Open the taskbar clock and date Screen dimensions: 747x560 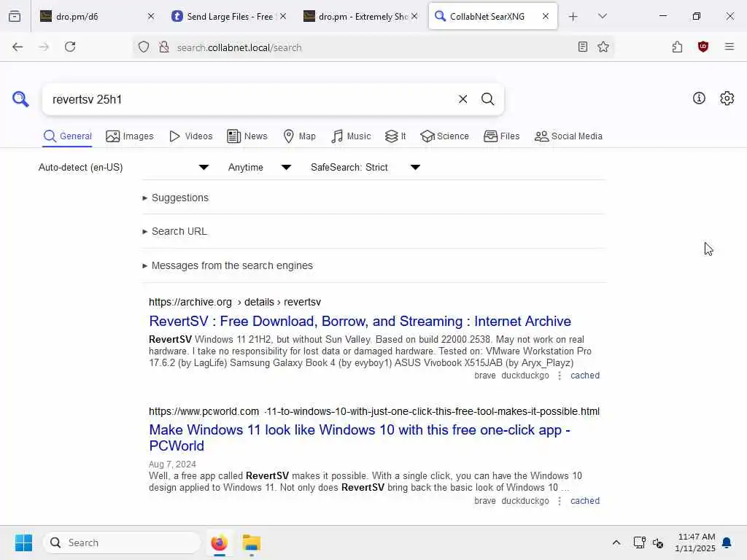[x=695, y=542]
